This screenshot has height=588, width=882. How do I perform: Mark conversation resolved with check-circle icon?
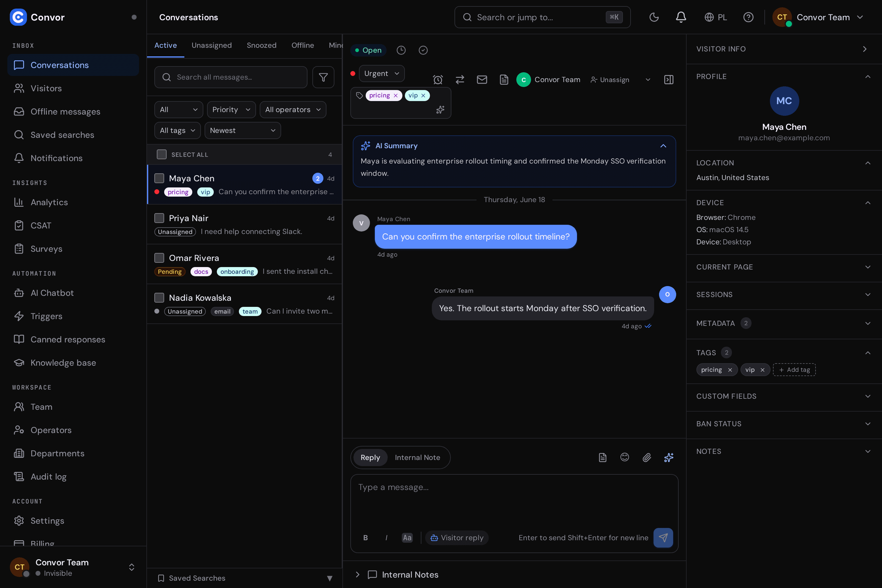tap(423, 50)
